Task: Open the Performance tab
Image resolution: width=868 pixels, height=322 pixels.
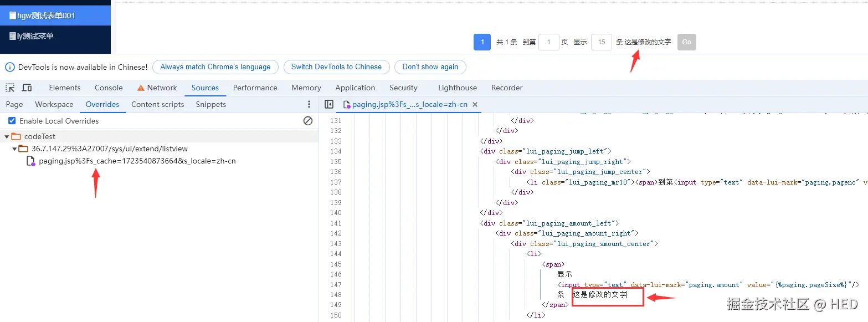Action: pyautogui.click(x=254, y=88)
